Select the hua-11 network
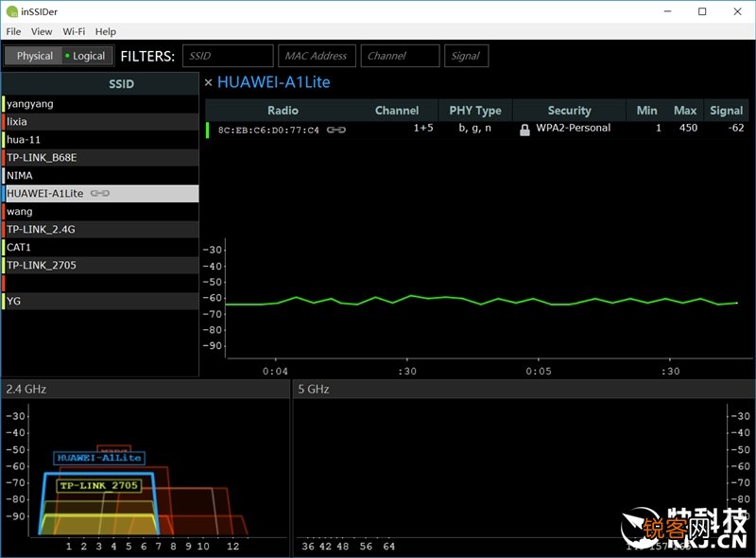Image resolution: width=756 pixels, height=558 pixels. coord(100,140)
